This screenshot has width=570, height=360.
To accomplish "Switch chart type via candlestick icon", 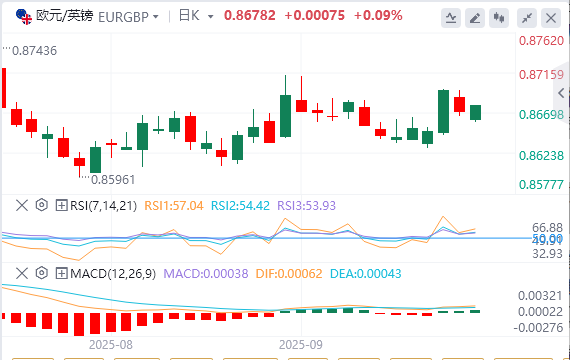I will [499, 17].
